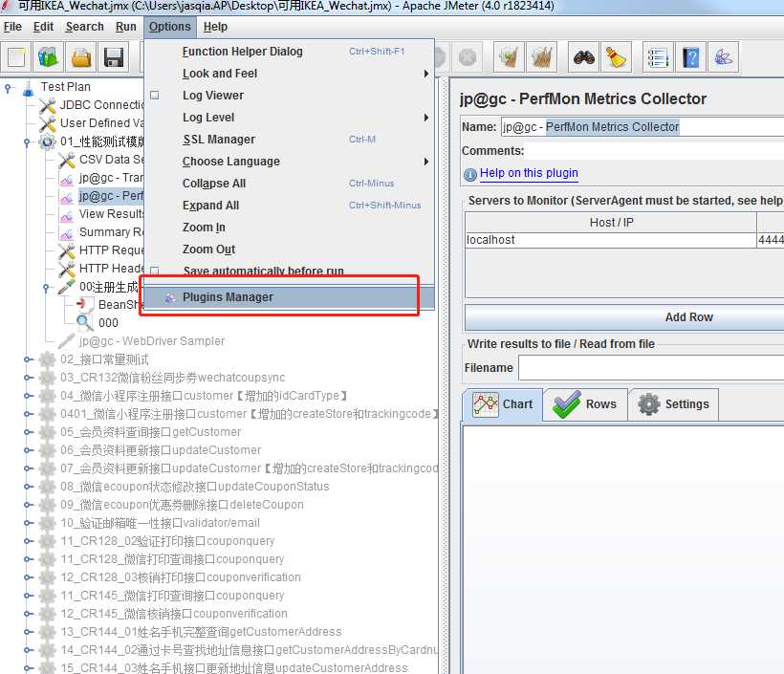Choose Zoom In menu item
Viewport: 784px width, 674px height.
point(290,228)
